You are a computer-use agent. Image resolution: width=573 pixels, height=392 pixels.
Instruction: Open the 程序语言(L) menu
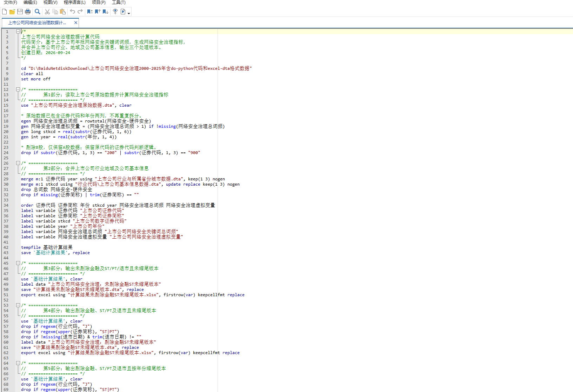pyautogui.click(x=74, y=2)
